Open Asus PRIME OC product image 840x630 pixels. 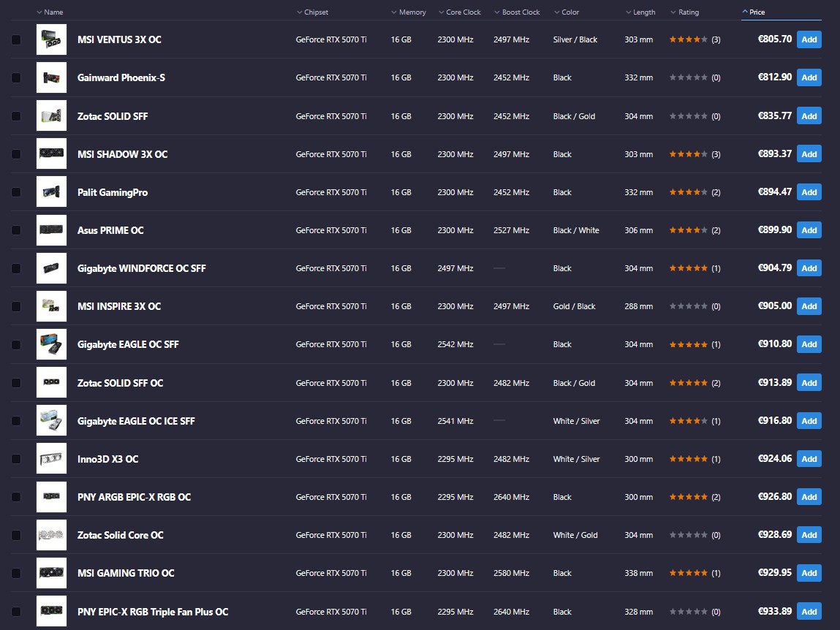click(51, 229)
